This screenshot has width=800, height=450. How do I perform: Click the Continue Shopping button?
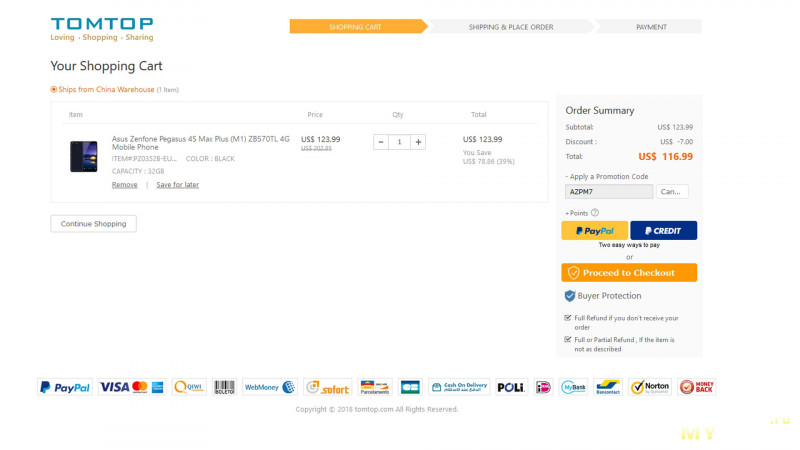[x=93, y=223]
